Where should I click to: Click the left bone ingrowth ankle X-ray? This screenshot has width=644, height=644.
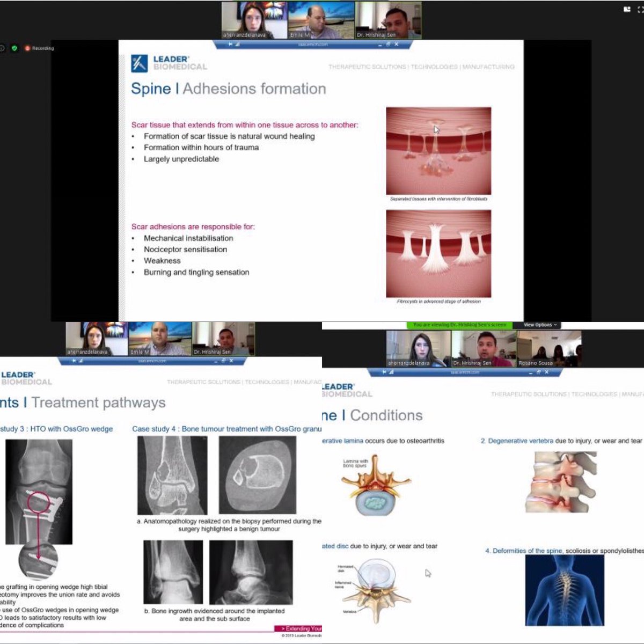173,572
